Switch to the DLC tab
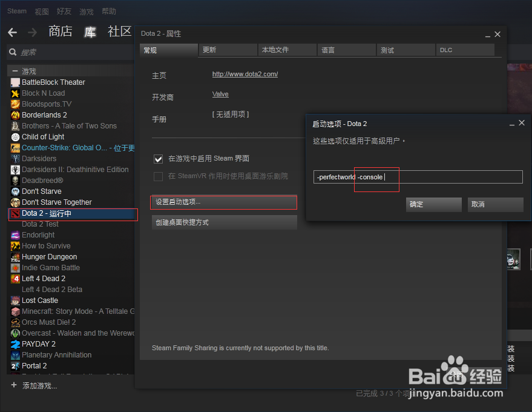Screen dimensions: 532x412 tap(465, 50)
